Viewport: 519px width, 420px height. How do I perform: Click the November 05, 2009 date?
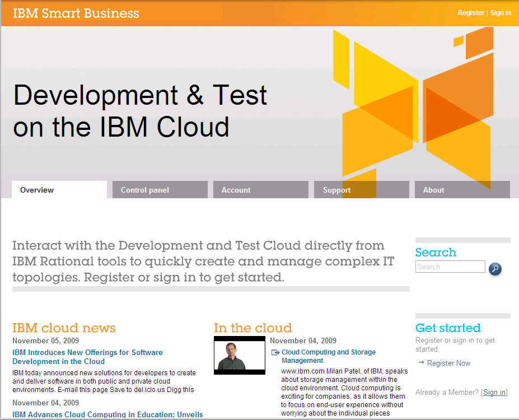tap(46, 340)
